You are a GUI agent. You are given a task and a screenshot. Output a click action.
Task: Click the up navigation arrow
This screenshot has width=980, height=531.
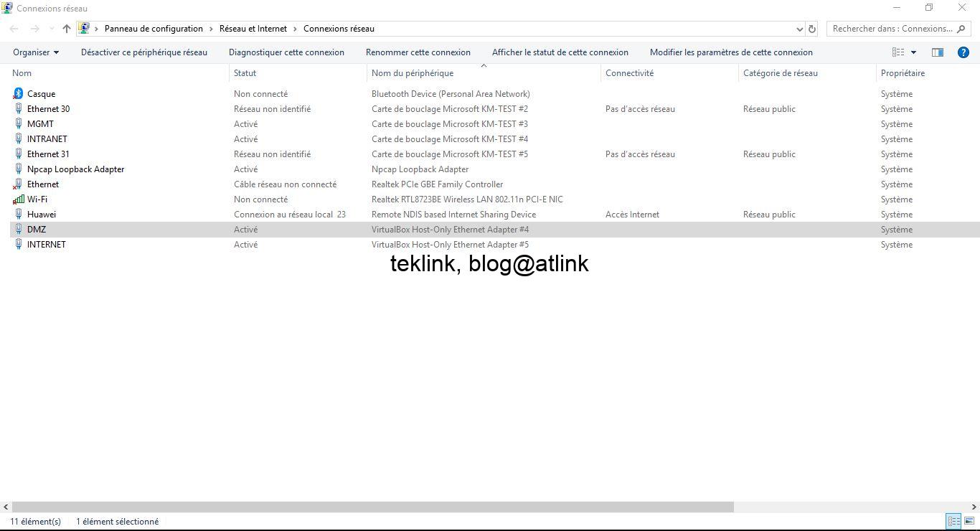click(x=66, y=29)
